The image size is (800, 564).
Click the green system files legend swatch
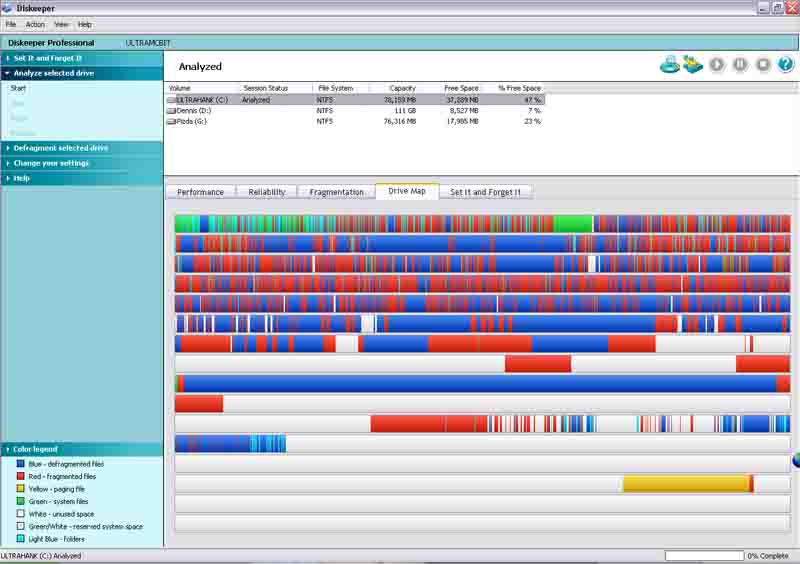point(20,501)
